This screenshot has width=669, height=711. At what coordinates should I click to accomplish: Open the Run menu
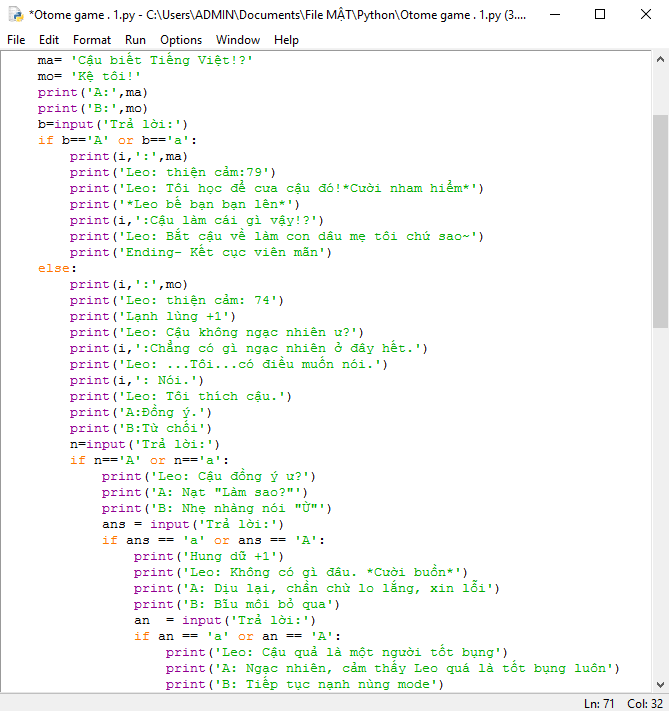[135, 40]
